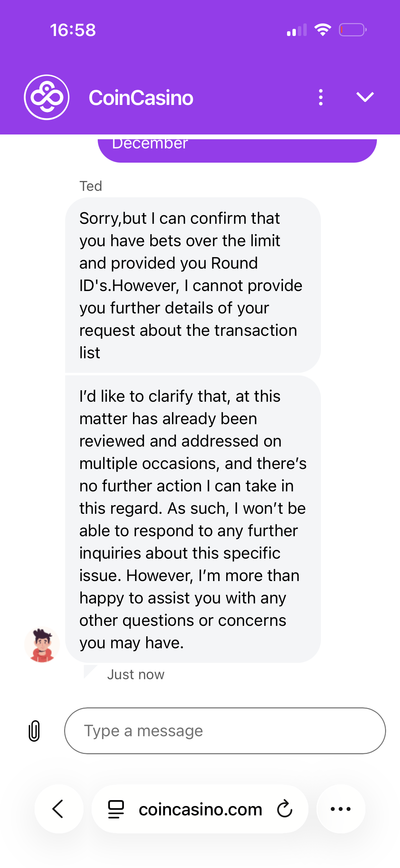Click the paperclip attachment icon
The width and height of the screenshot is (400, 868).
[34, 730]
